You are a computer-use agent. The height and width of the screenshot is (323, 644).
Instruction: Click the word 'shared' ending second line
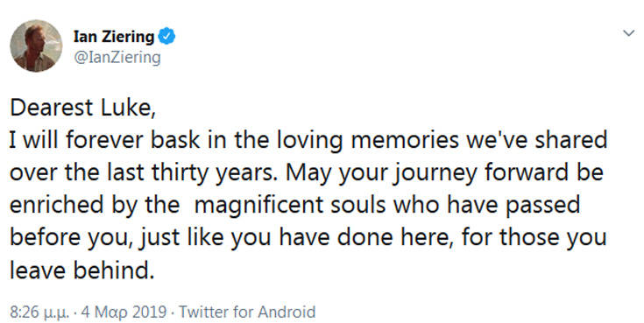[571, 141]
